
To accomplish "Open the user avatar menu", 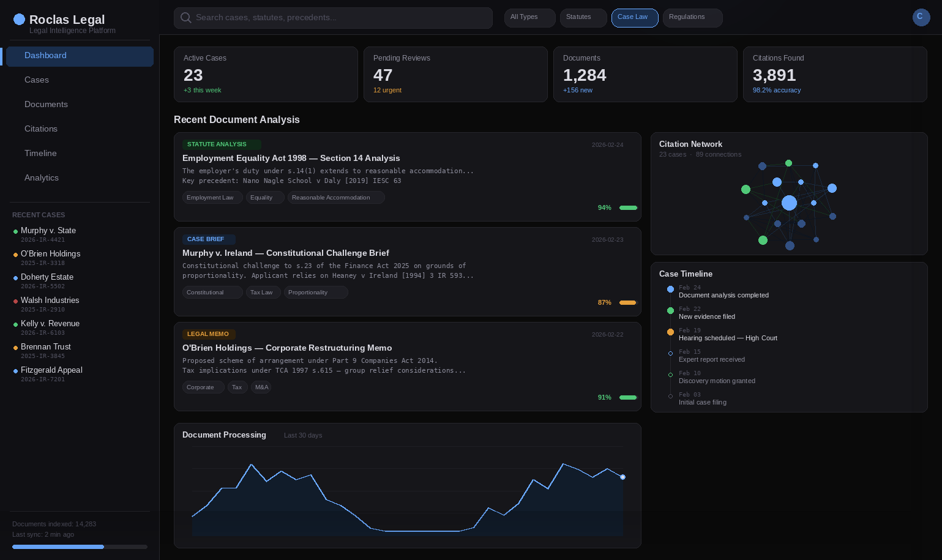I will click(x=921, y=17).
